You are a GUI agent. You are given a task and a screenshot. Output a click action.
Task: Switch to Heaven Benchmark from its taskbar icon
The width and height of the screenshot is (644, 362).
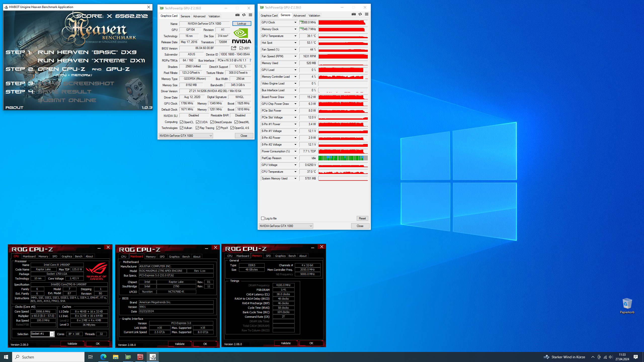click(x=152, y=357)
